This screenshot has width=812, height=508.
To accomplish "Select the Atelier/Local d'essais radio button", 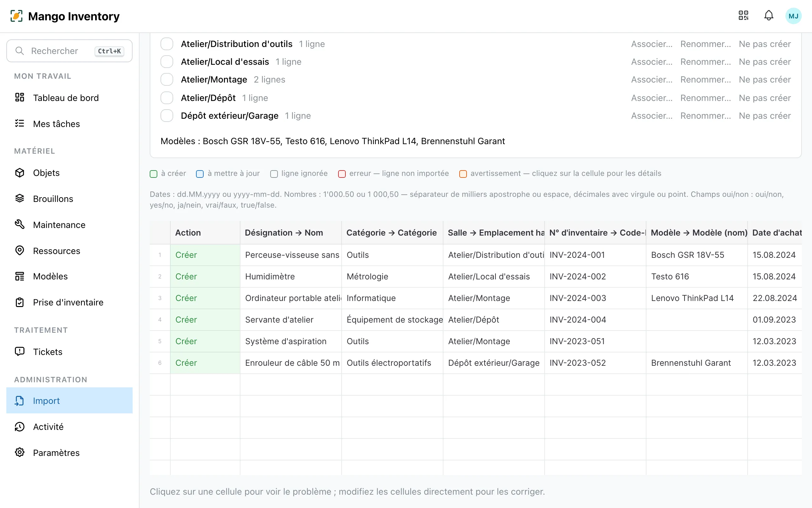I will pos(167,62).
